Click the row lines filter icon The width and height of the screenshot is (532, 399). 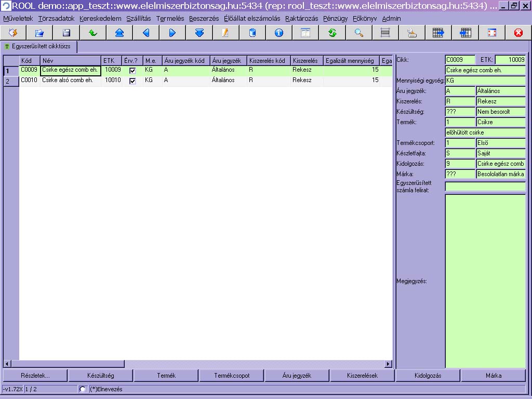385,33
